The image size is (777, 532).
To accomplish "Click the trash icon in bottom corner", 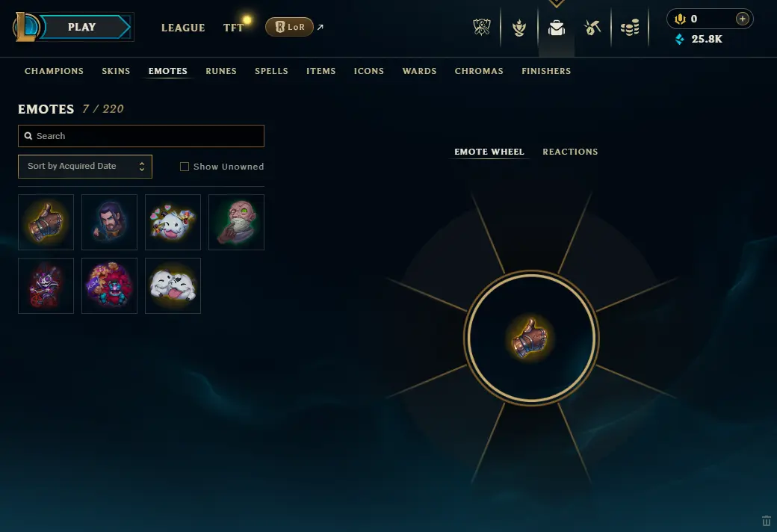I will coord(766,521).
